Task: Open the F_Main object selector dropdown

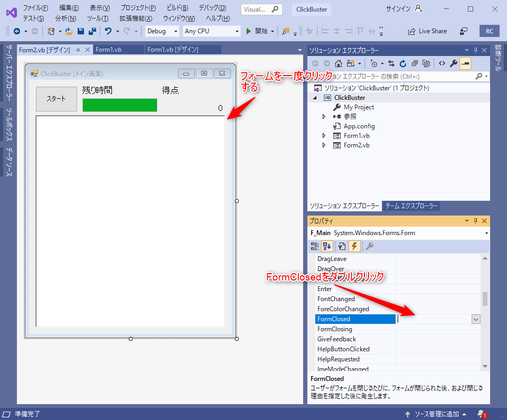Action: pyautogui.click(x=486, y=233)
